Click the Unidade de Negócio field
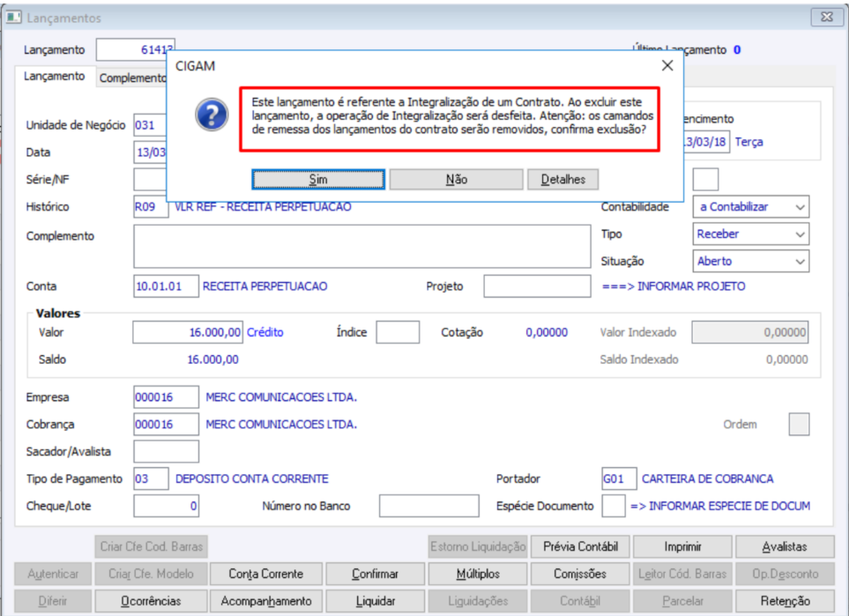 click(150, 125)
